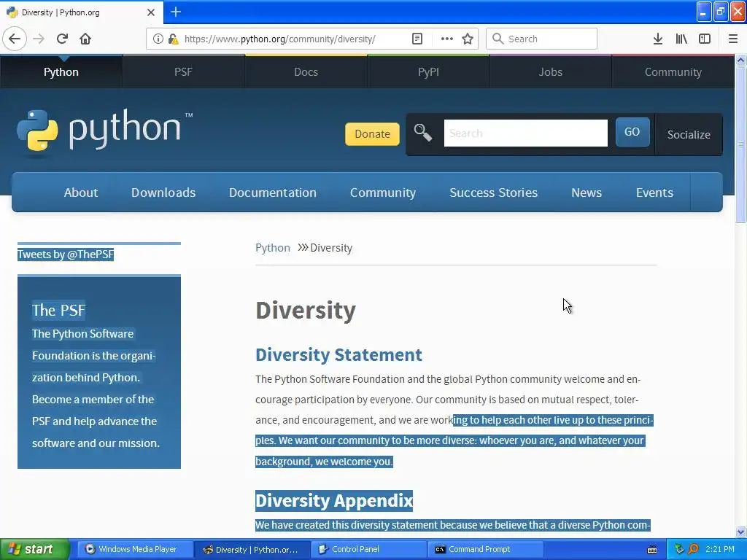
Task: Open Firefox downloads arrow icon
Action: (x=657, y=39)
